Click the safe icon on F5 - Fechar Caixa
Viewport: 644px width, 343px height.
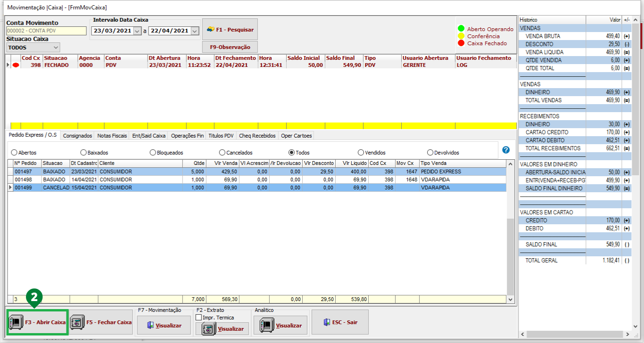[76, 322]
